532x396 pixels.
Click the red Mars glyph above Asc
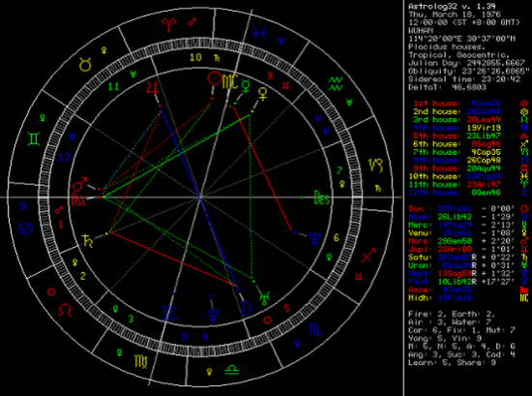click(79, 184)
